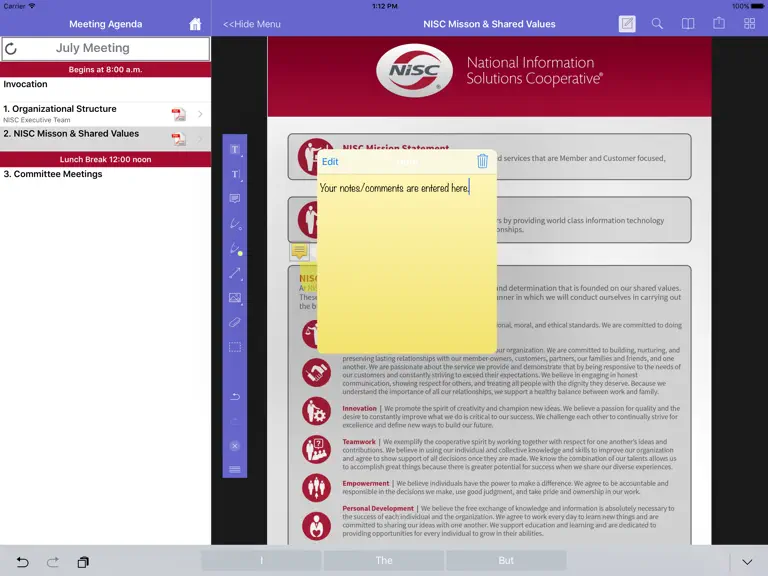
Task: Toggle annotation edit mode icon
Action: [627, 24]
